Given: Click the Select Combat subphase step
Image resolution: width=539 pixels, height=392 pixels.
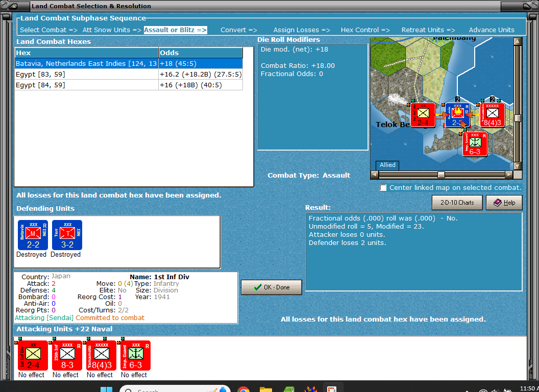Looking at the screenshot, I should [48, 30].
